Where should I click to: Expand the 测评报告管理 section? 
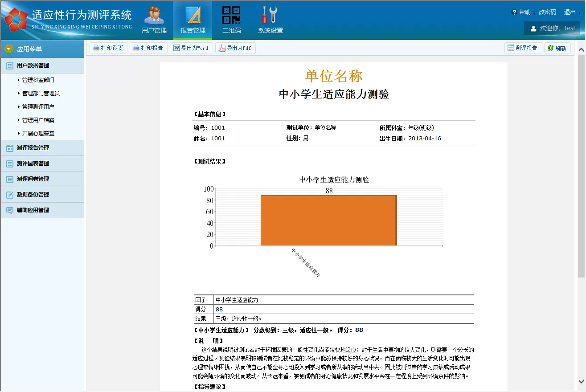click(x=42, y=148)
